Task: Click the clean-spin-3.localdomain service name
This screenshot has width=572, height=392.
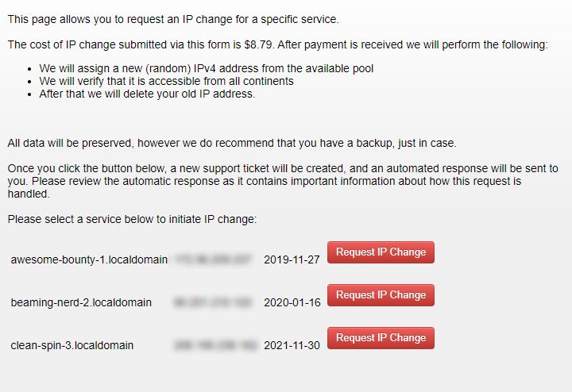Action: [x=72, y=345]
